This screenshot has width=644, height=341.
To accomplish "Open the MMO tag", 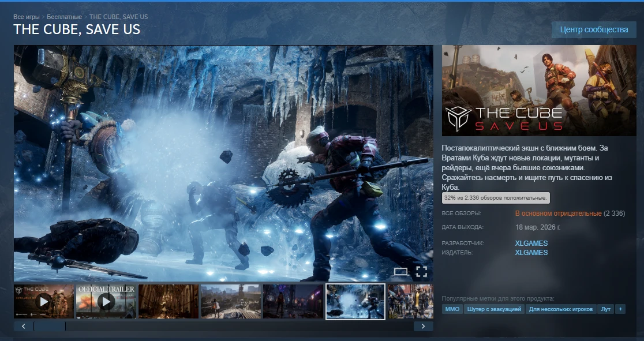I will coord(452,309).
